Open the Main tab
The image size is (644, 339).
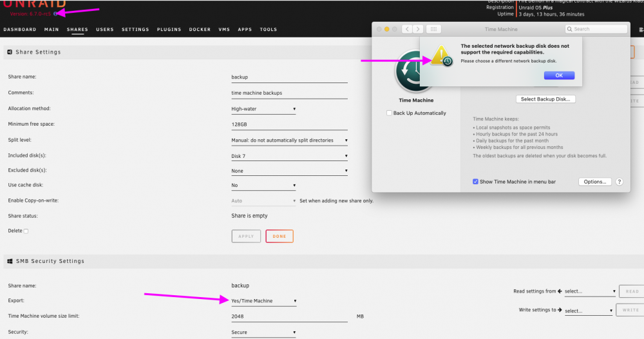(52, 30)
